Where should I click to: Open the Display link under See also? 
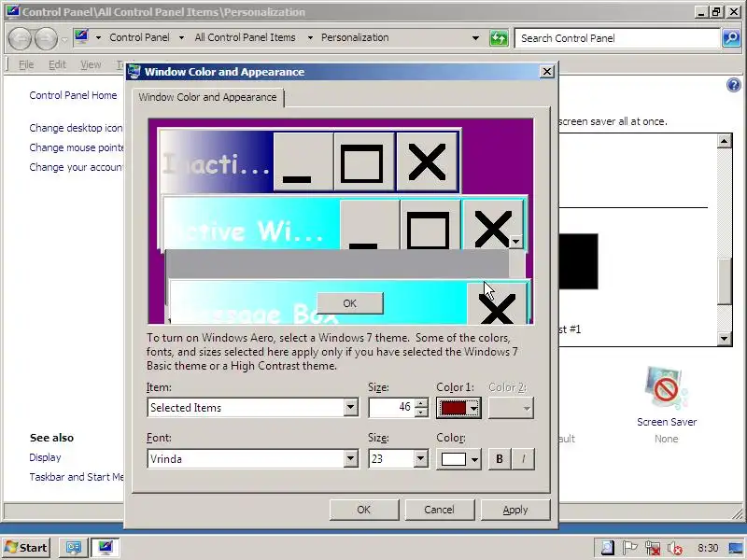[45, 457]
